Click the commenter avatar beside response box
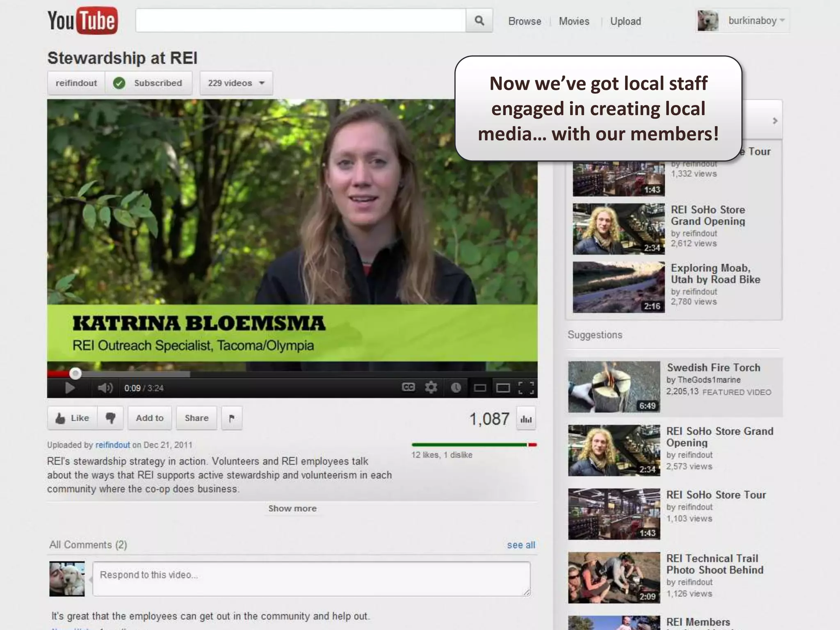Viewport: 840px width, 630px height. [67, 579]
